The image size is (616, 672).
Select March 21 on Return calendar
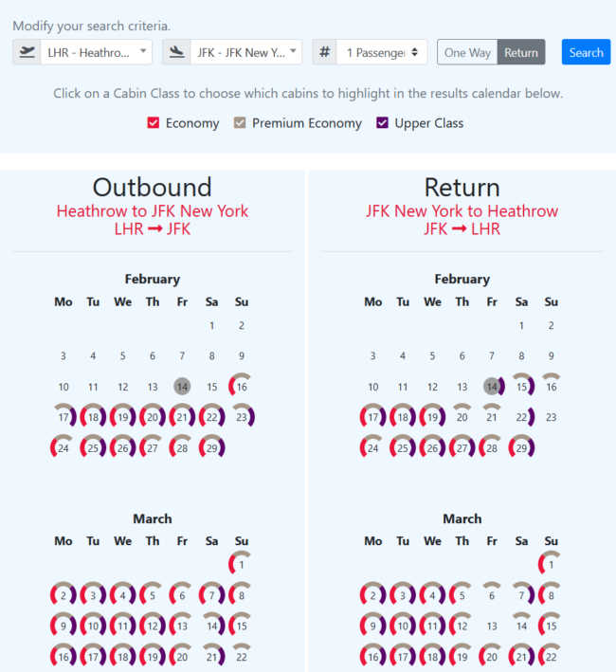[x=521, y=657]
